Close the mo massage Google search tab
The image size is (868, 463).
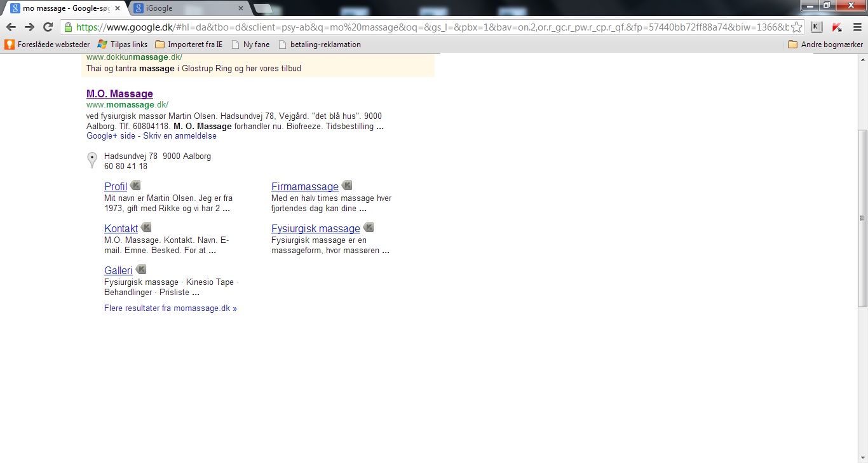[x=118, y=8]
